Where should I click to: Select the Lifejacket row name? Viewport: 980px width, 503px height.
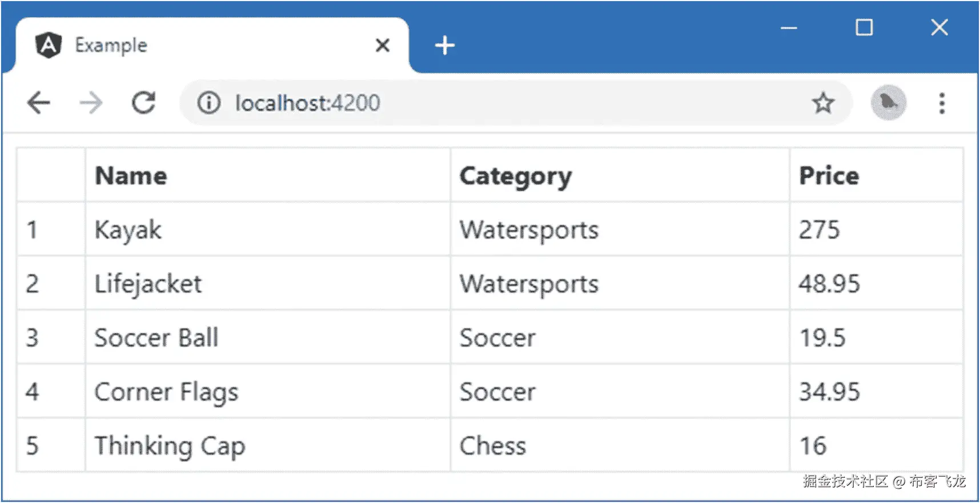(x=148, y=284)
